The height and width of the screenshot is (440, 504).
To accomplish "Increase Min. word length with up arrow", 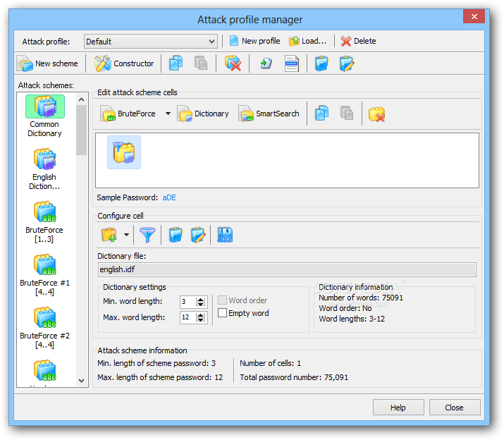I will [x=201, y=300].
